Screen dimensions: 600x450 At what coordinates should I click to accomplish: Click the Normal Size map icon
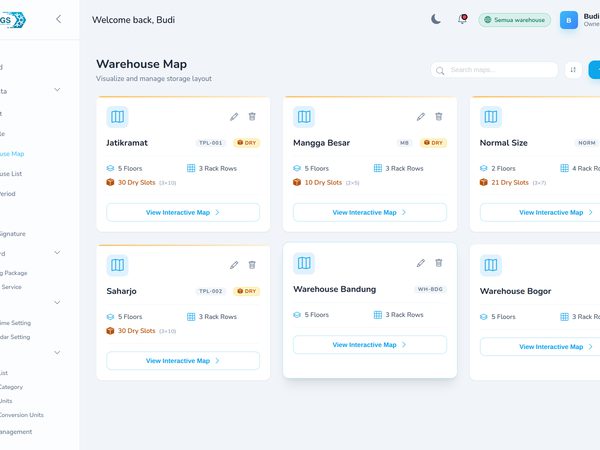(x=491, y=117)
